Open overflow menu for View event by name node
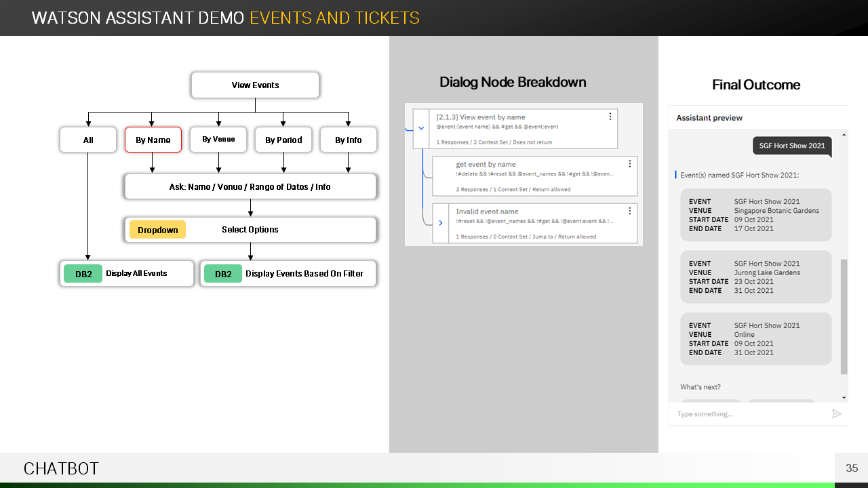Screen dimensions: 868x488 pyautogui.click(x=610, y=117)
